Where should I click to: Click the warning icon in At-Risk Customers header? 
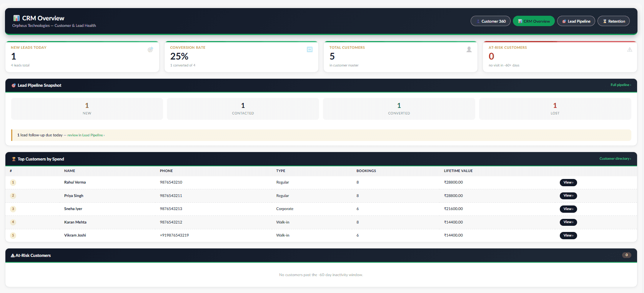(13, 255)
